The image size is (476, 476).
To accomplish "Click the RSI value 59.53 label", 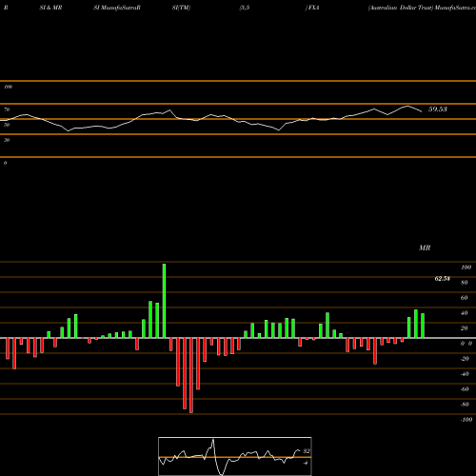I will pyautogui.click(x=438, y=109).
